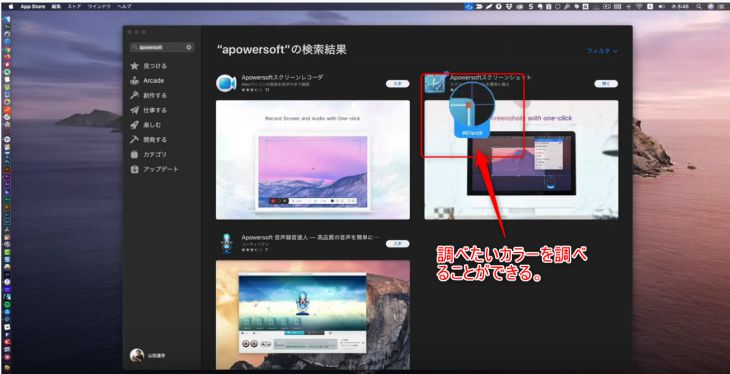Click the menu bar clock
The width and height of the screenshot is (730, 374).
[x=679, y=7]
